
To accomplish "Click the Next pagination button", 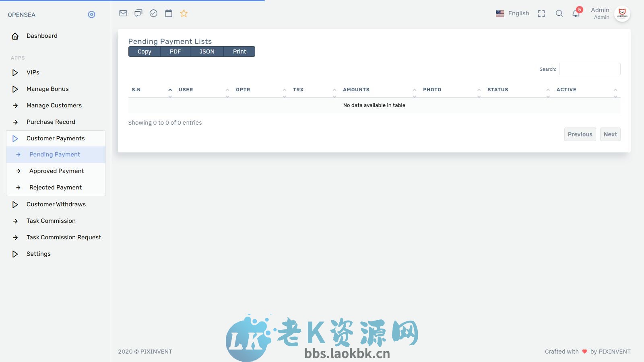I will click(x=610, y=134).
